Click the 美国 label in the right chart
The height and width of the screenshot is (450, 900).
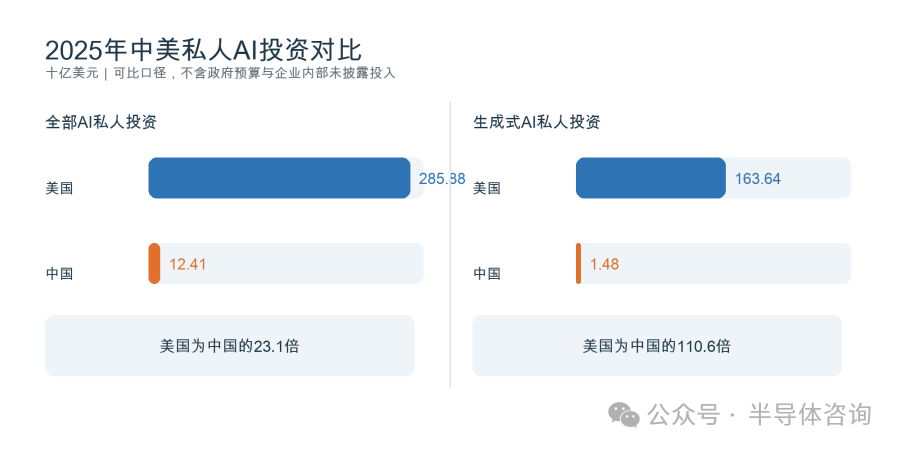487,188
